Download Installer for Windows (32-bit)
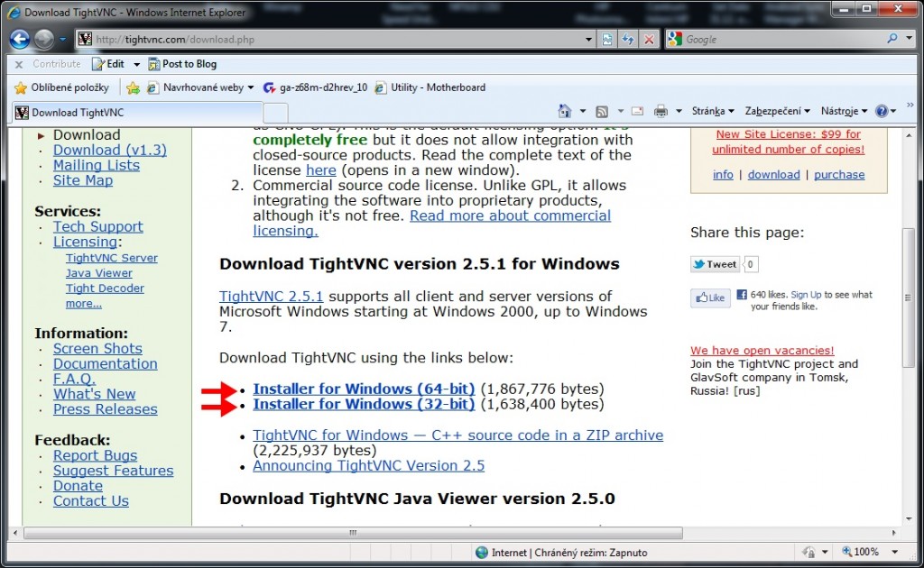The image size is (924, 568). 364,405
